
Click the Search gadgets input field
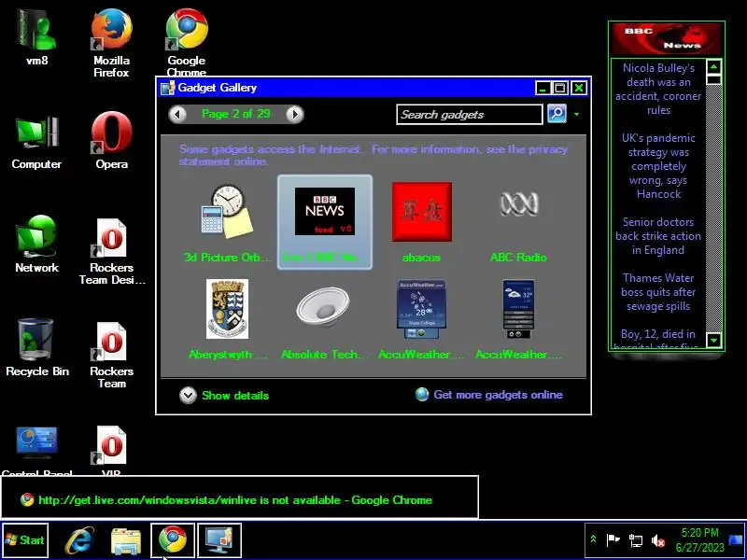[470, 114]
